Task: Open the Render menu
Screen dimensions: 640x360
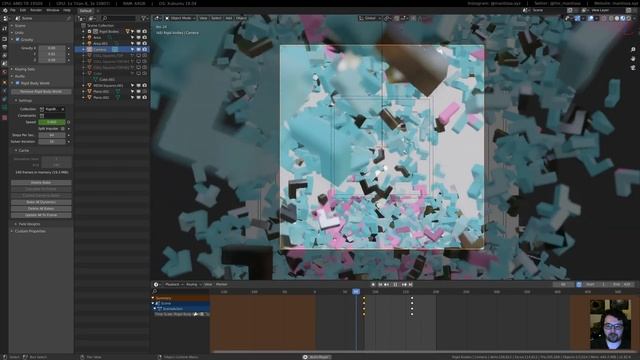Action: [36, 10]
